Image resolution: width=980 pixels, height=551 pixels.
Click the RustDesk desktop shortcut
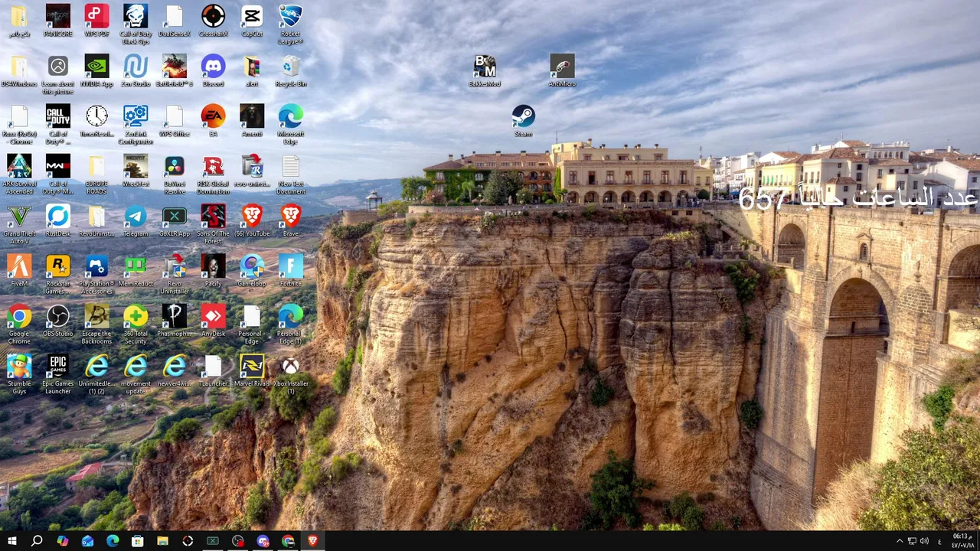[58, 220]
